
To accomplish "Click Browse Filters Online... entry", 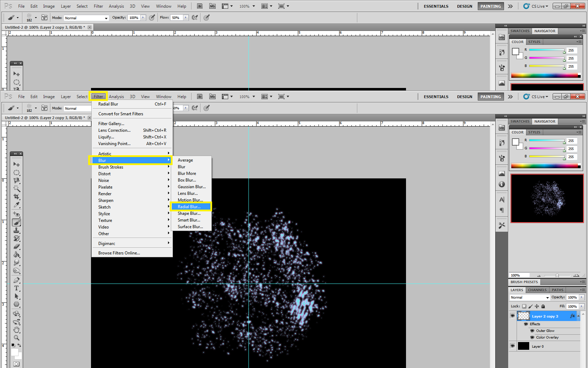I will pos(132,253).
